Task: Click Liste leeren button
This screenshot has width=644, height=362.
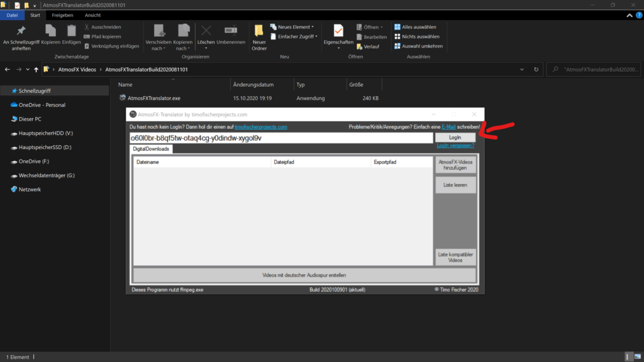Action: (x=455, y=185)
